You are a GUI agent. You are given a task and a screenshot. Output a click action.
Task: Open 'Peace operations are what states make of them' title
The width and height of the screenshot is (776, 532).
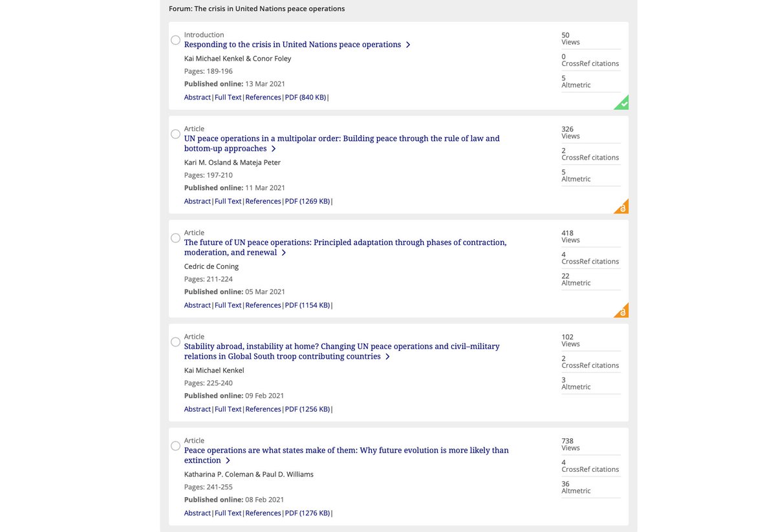pos(347,455)
